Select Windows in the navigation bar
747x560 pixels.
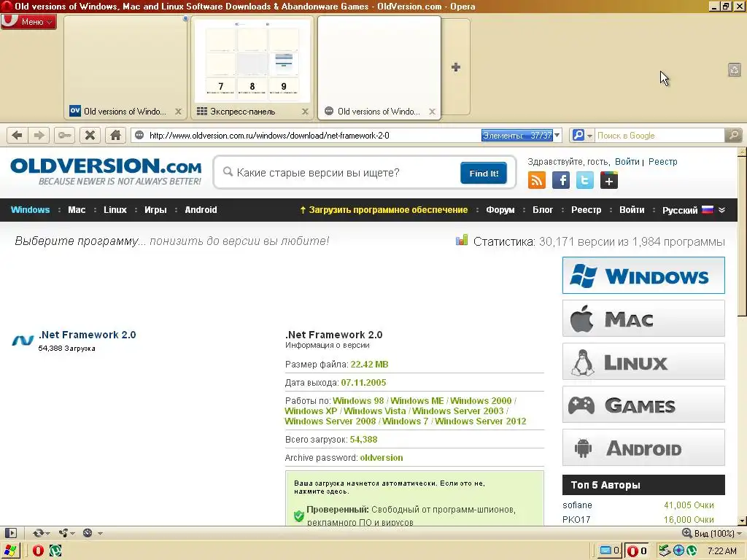[x=30, y=210]
